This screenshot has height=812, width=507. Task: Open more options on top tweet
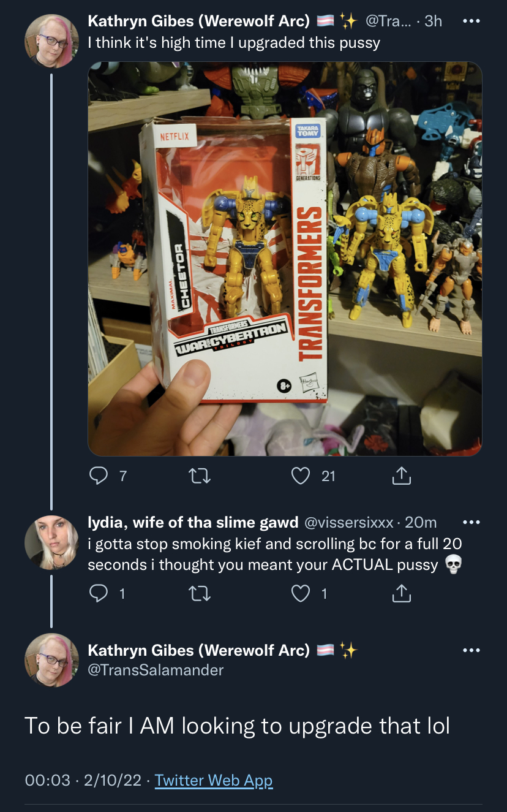click(471, 21)
